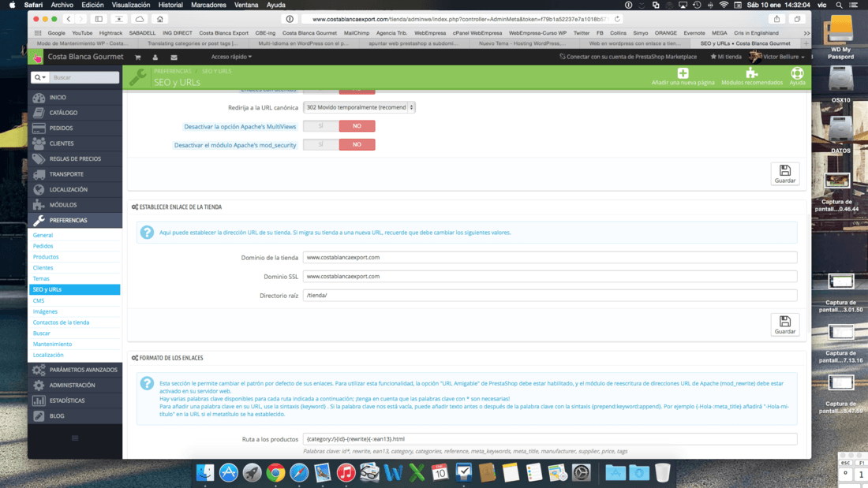This screenshot has height=488, width=868.
Task: Click the shopping cart icon in header
Action: (138, 57)
